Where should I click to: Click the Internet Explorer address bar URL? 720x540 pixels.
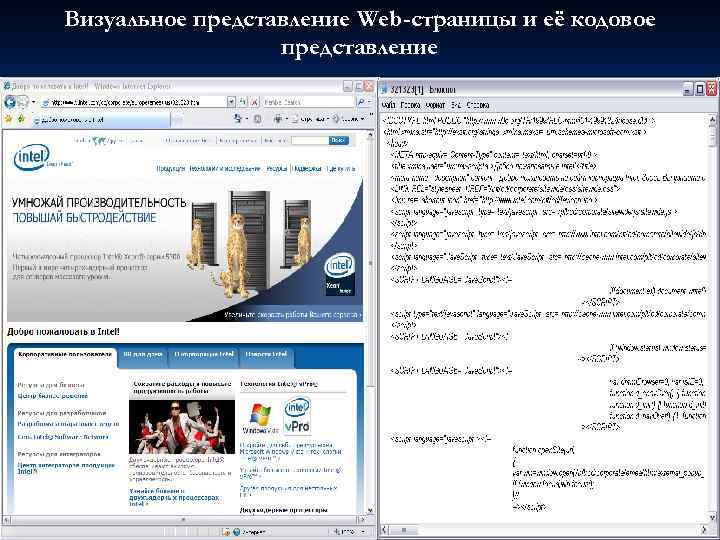point(133,102)
